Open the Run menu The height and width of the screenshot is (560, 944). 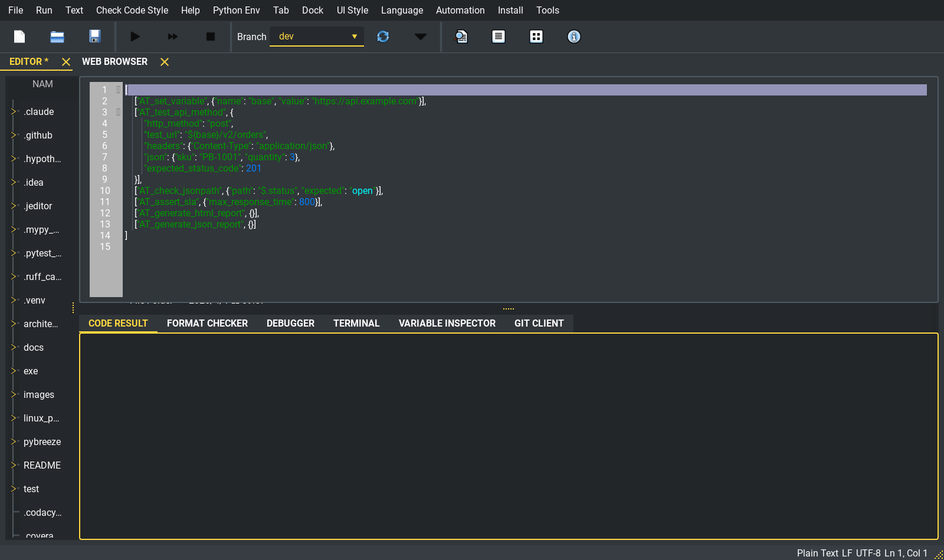(x=44, y=10)
